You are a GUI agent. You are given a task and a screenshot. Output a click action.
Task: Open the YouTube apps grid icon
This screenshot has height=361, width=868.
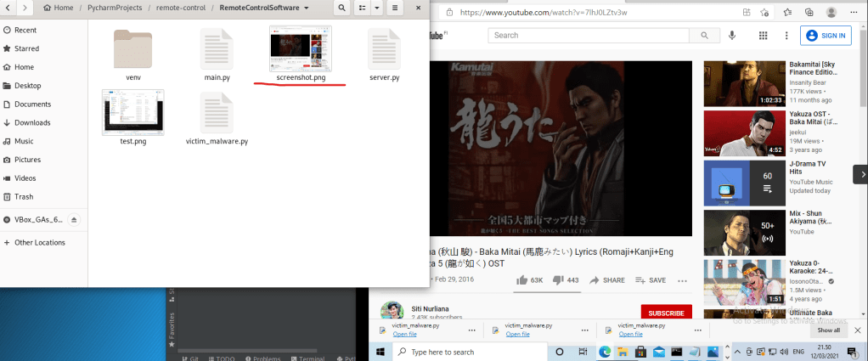click(x=763, y=36)
